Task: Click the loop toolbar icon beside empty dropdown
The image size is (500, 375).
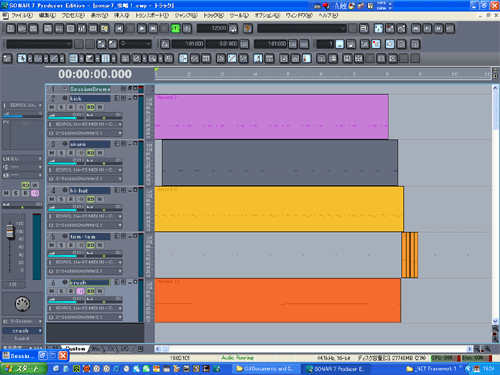Action: 364,29
